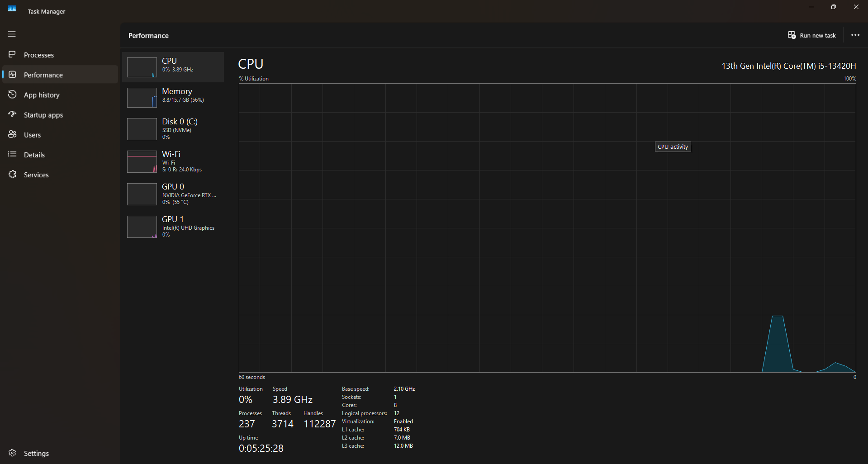This screenshot has height=464, width=868.
Task: View Wi-Fi network performance
Action: pos(173,161)
